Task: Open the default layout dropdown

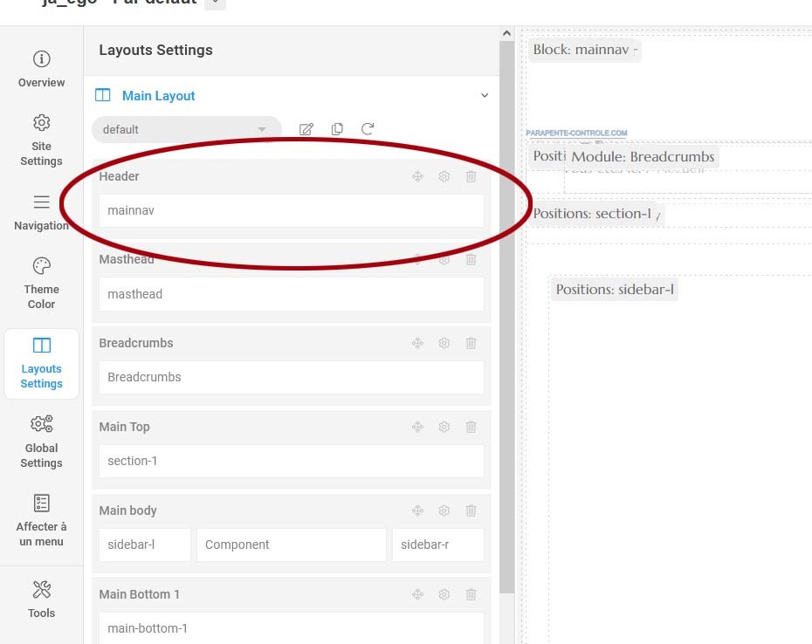Action: (186, 129)
